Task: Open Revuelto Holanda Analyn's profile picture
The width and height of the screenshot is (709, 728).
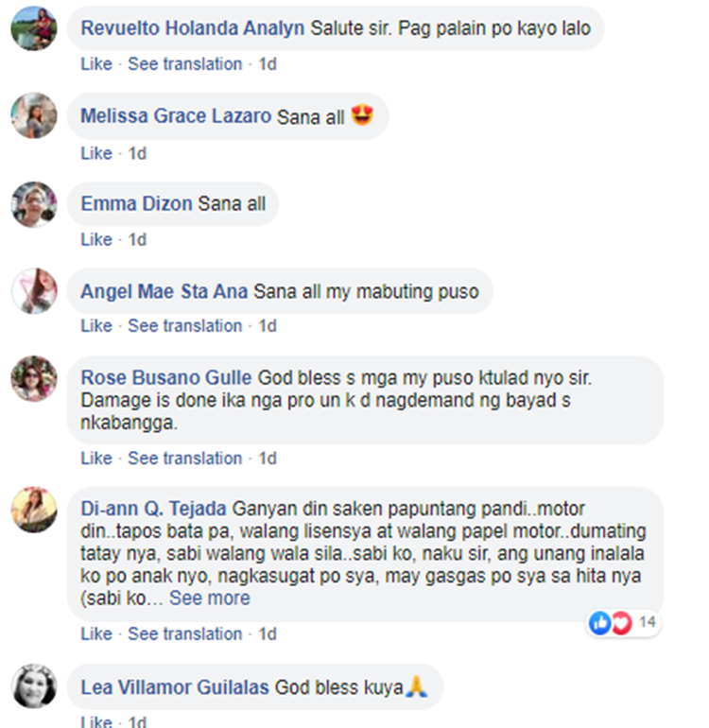Action: (x=34, y=27)
